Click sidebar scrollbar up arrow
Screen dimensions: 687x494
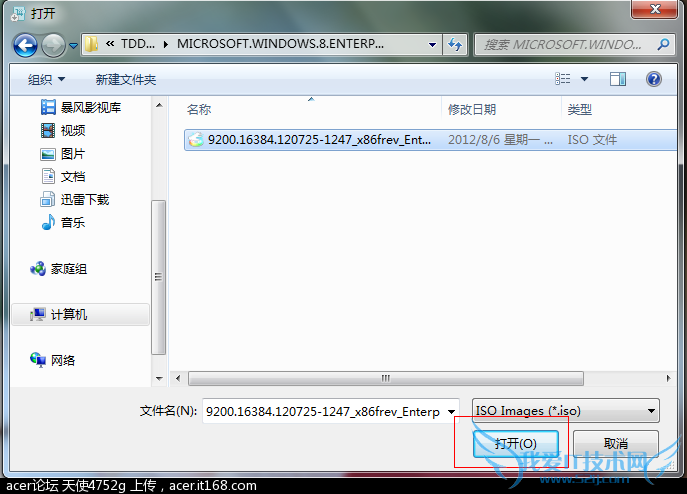tap(159, 105)
